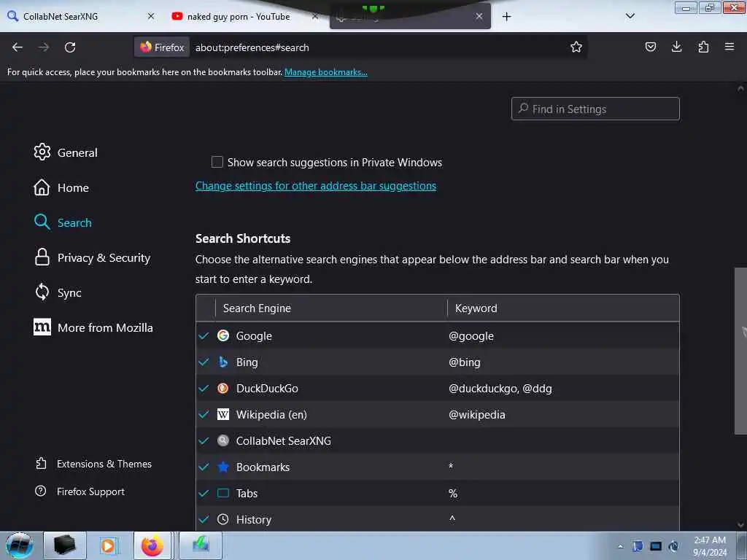Open a new tab with the plus button

[506, 17]
